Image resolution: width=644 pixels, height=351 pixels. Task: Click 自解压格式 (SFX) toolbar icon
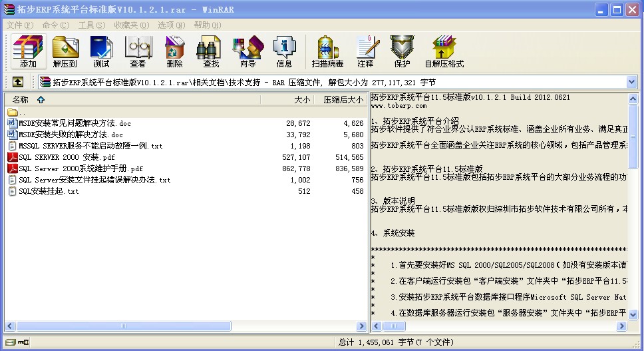444,52
